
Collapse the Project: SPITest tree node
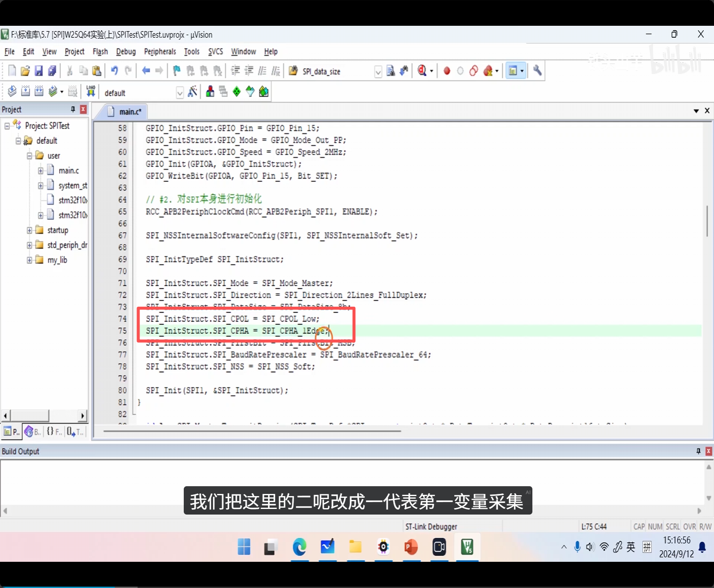(7, 126)
